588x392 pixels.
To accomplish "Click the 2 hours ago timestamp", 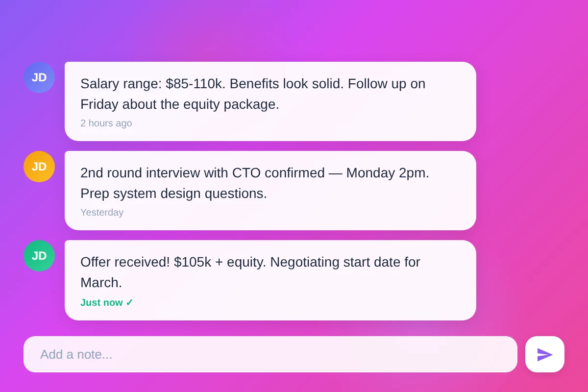I will point(106,123).
